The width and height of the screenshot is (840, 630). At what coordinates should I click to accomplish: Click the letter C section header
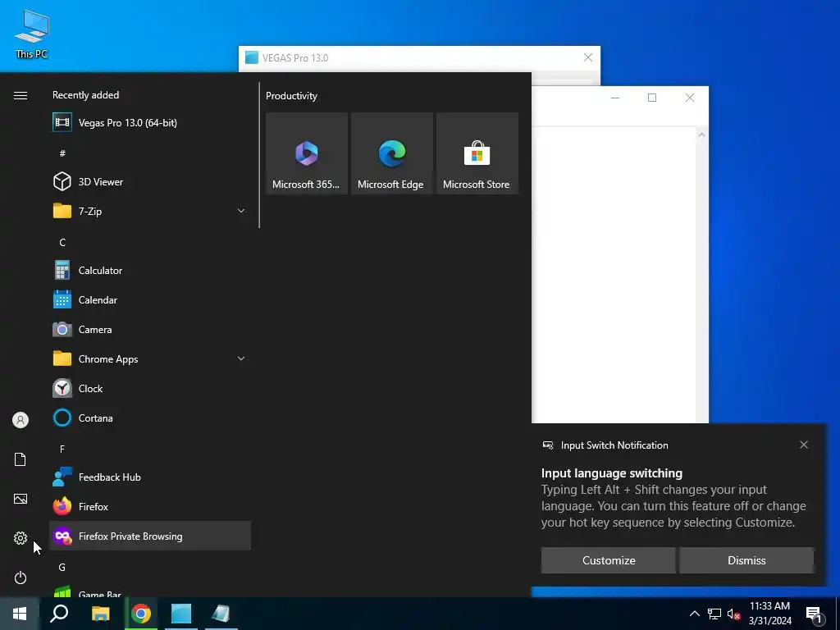(62, 243)
